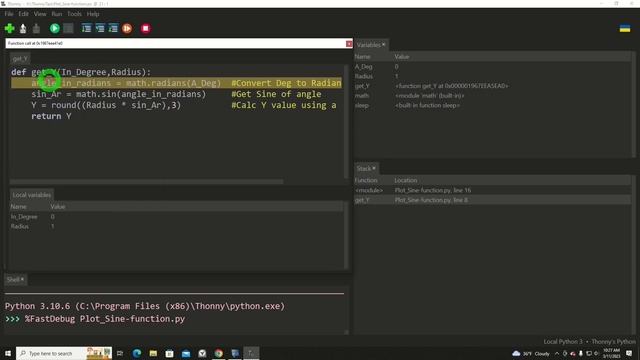Click the Open file icon in the toolbar
This screenshot has height=360, width=640.
(x=23, y=29)
